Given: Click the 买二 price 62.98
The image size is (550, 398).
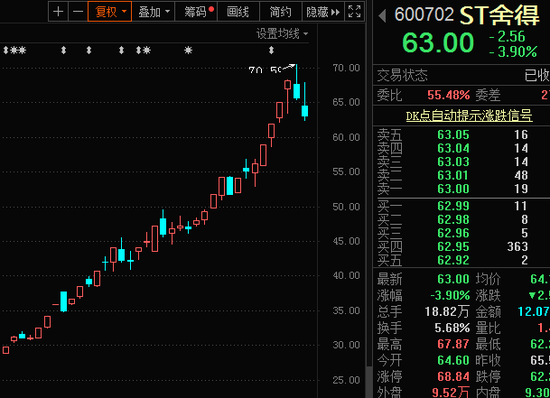Looking at the screenshot, I should point(453,220).
